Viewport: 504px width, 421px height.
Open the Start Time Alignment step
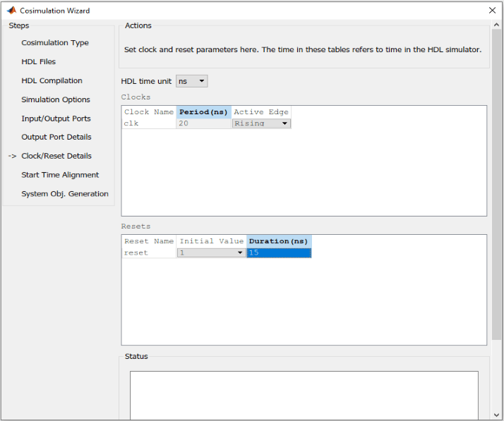point(60,175)
